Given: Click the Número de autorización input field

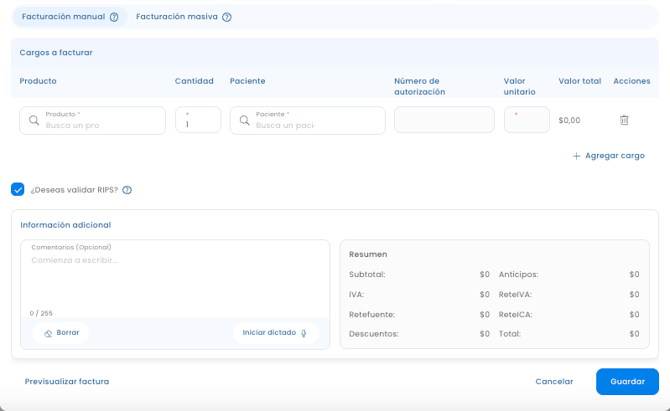Looking at the screenshot, I should click(444, 120).
